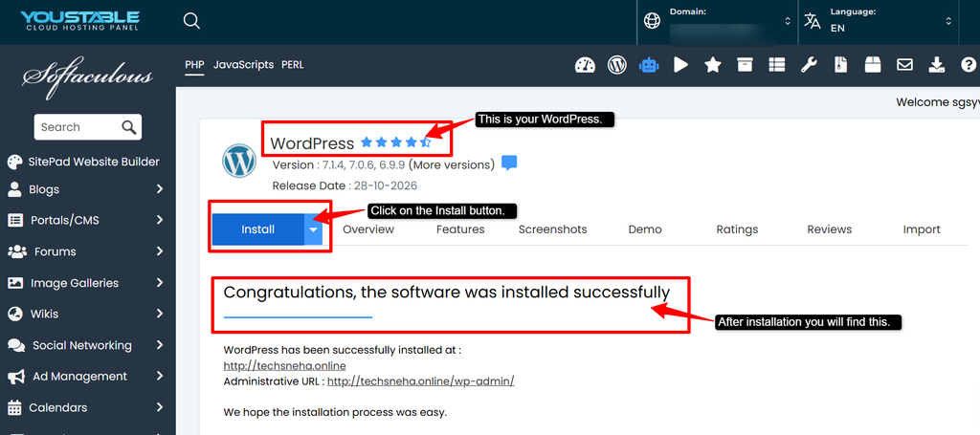Expand the Forums category chevron
This screenshot has width=980, height=435.
coord(160,251)
